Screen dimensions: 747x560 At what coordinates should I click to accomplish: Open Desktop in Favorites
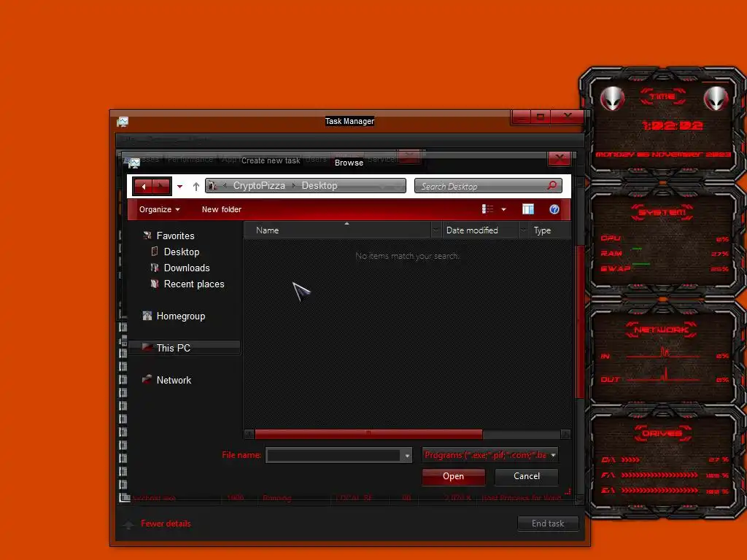(182, 252)
